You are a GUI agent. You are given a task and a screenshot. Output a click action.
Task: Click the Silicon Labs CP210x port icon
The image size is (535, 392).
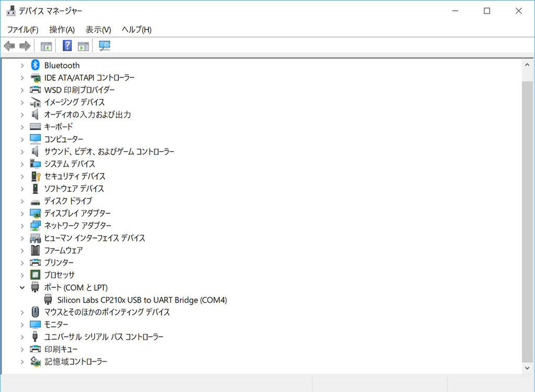pos(48,299)
